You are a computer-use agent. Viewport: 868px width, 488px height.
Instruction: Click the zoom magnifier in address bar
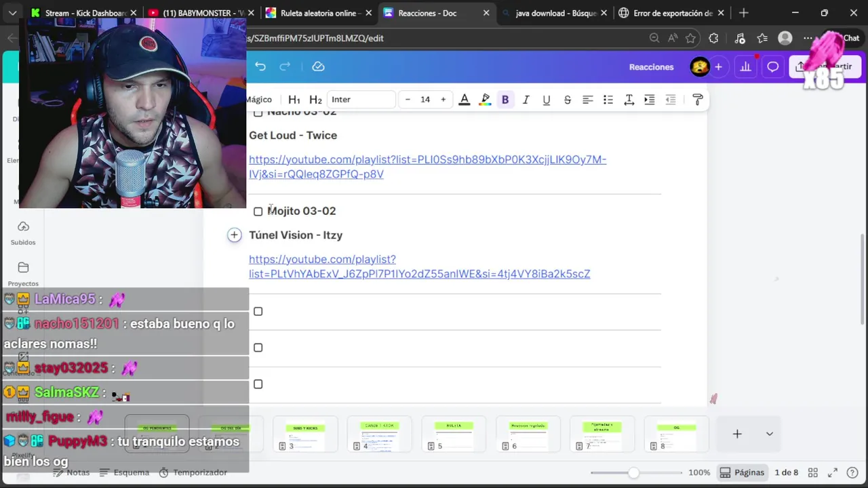tap(654, 38)
